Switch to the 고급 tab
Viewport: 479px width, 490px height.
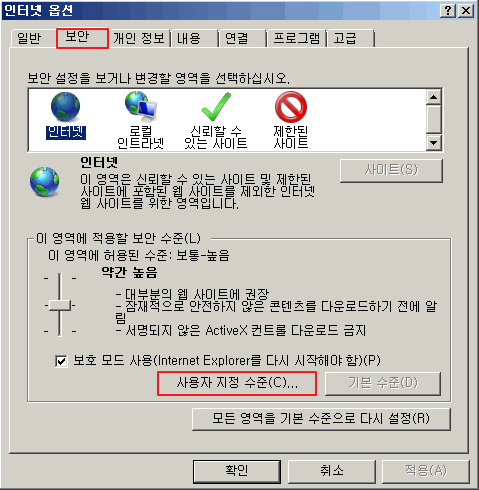[x=351, y=39]
